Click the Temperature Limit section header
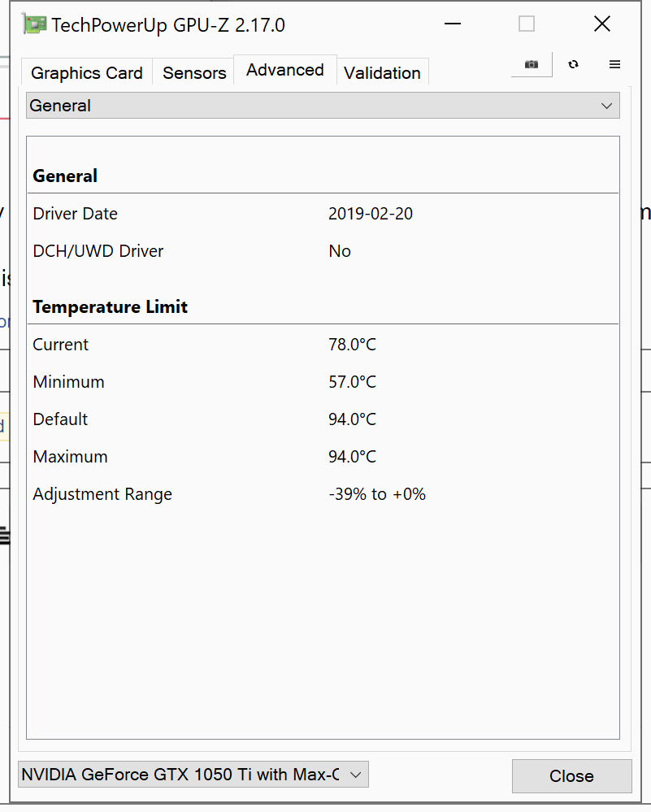The width and height of the screenshot is (651, 812). click(x=110, y=307)
